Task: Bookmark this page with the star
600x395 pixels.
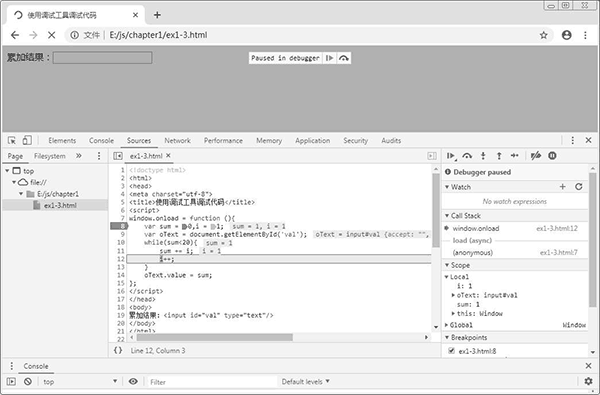Action: (543, 35)
